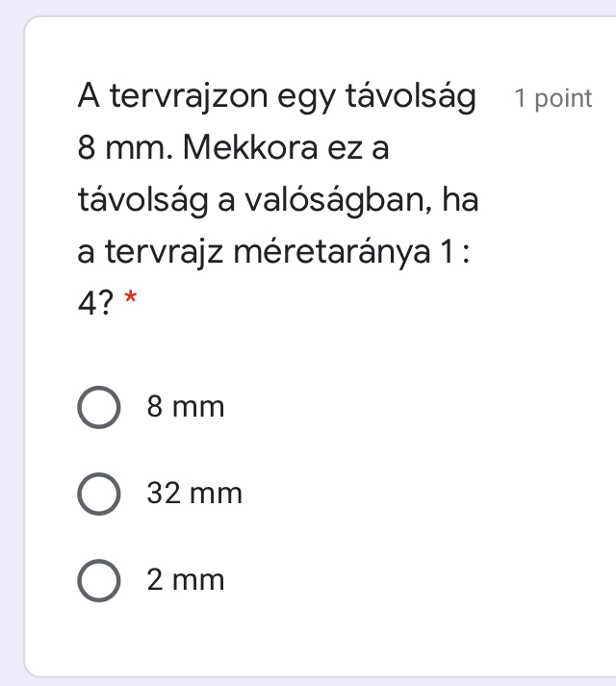
Task: Click the red required asterisk
Action: click(131, 304)
